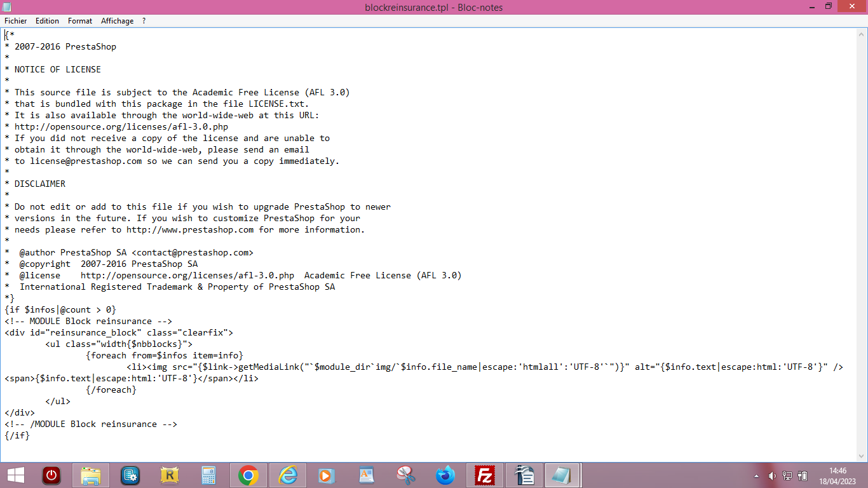868x488 pixels.
Task: Click the active Notepad taskbar icon
Action: pyautogui.click(x=563, y=475)
